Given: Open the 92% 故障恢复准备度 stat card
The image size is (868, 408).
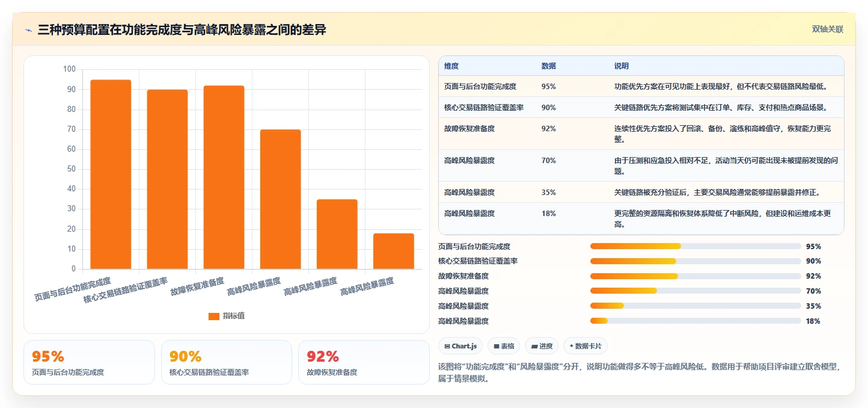Looking at the screenshot, I should 364,362.
